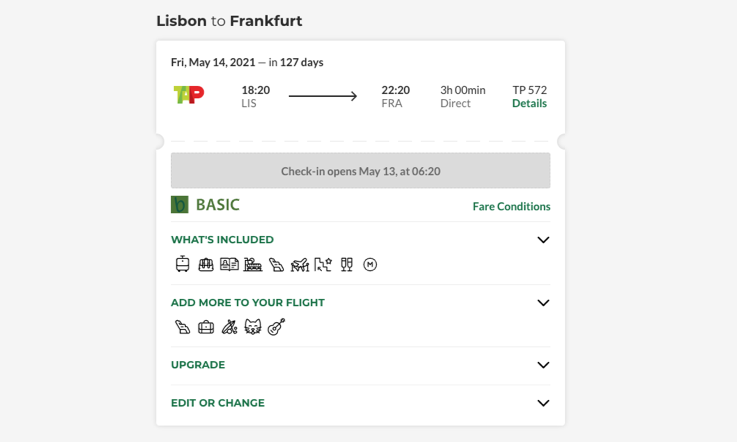Expand the Edit or Change section

543,403
